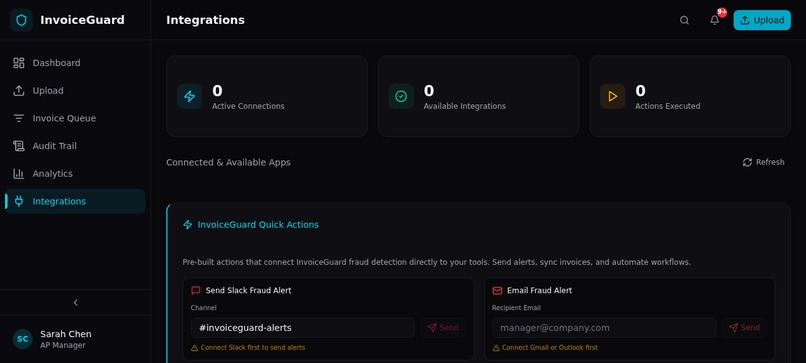Screen dimensions: 806x363
Task: Click the Active Connections label
Action: pos(248,106)
